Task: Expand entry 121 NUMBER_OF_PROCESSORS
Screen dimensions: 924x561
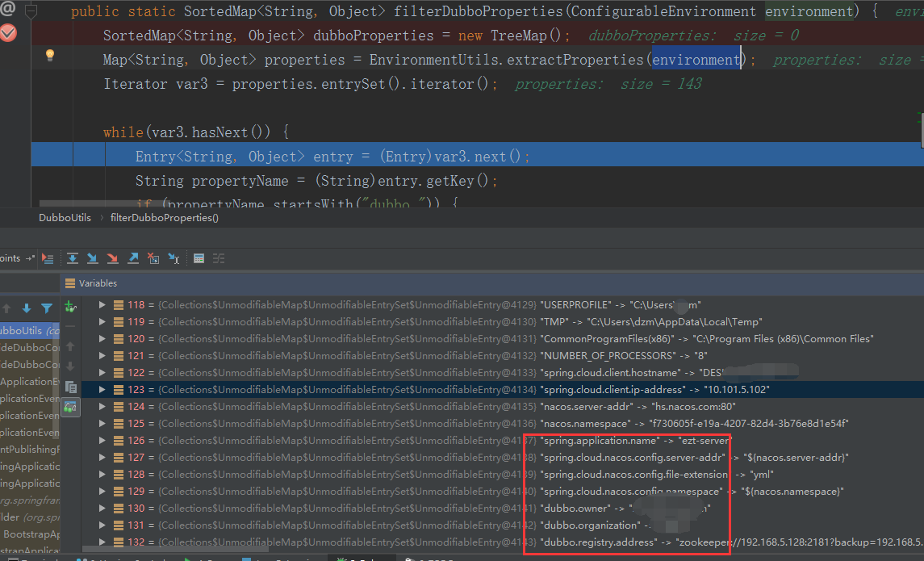Action: (102, 355)
